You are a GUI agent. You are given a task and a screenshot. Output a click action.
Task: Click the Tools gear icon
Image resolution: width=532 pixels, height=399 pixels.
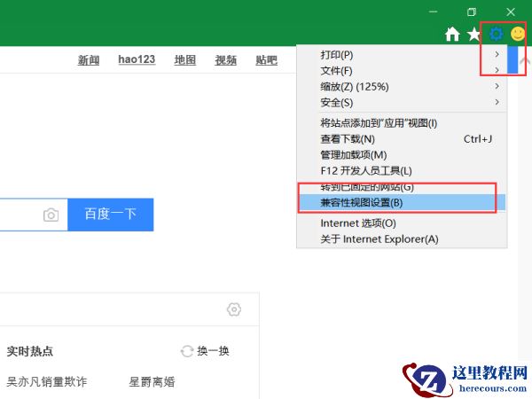pyautogui.click(x=496, y=34)
